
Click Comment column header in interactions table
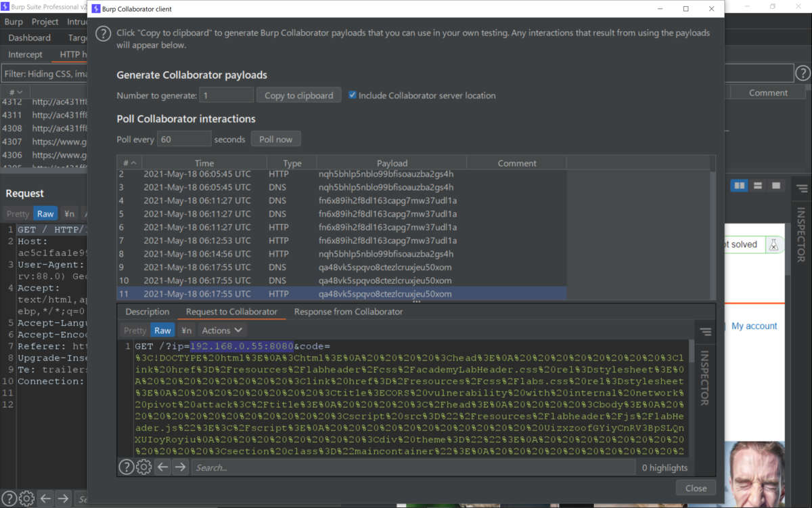[516, 163]
